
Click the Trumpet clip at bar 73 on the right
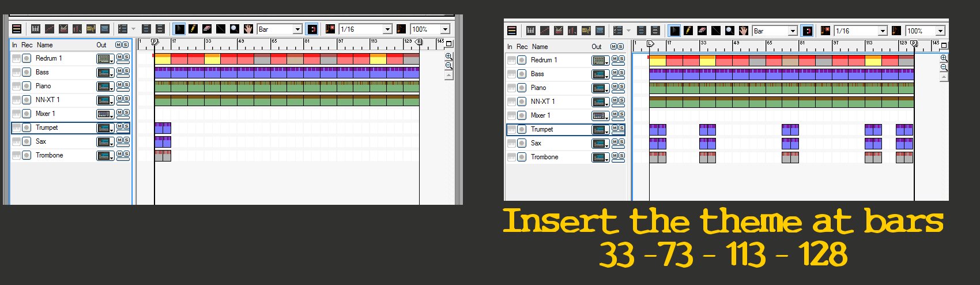tap(790, 129)
